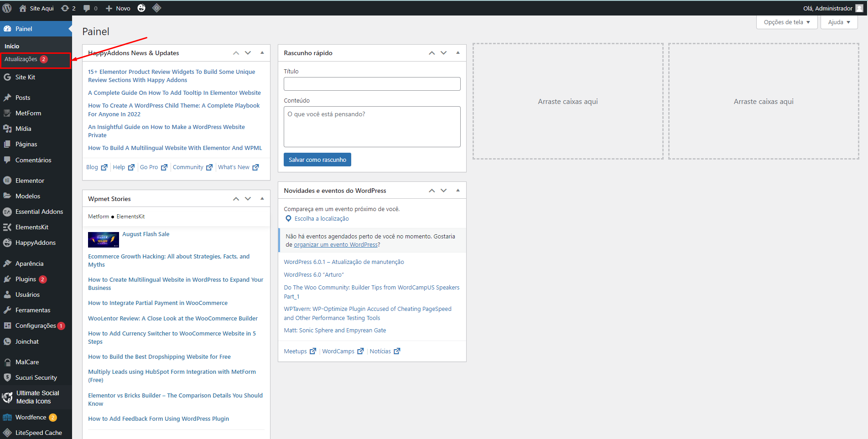Click the Essential Addons icon in sidebar

(x=7, y=212)
